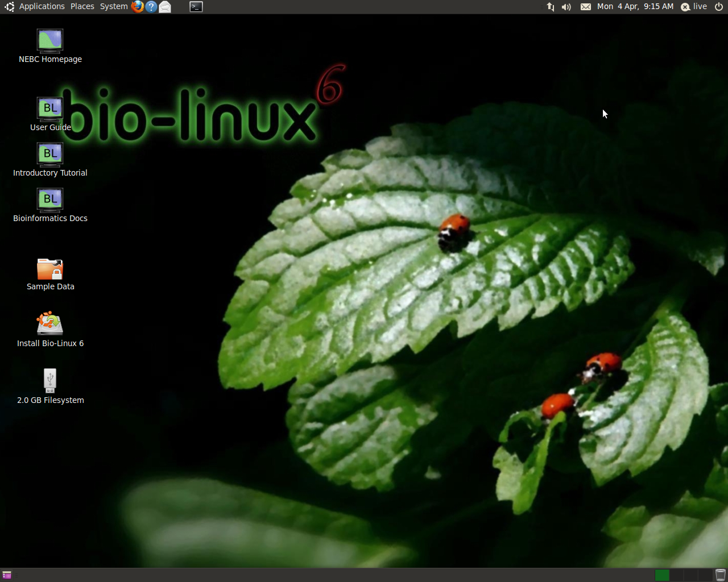Open the 2.0 GB Filesystem drive

coord(50,381)
